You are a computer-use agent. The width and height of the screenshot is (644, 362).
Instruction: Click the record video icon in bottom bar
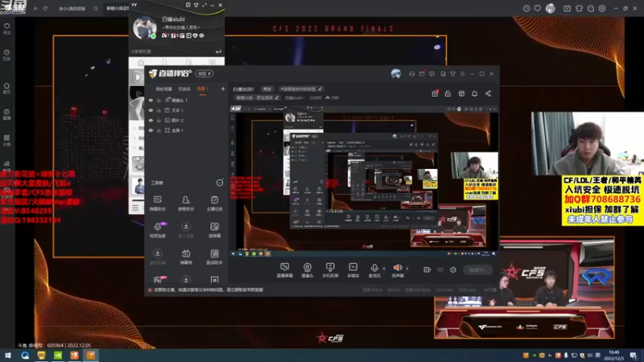click(x=427, y=269)
